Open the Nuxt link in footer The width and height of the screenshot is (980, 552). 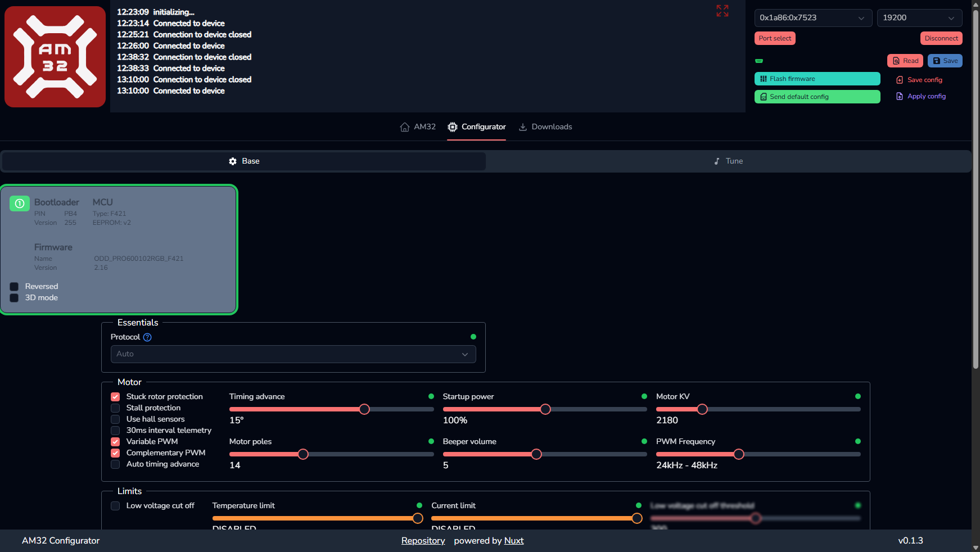coord(514,541)
